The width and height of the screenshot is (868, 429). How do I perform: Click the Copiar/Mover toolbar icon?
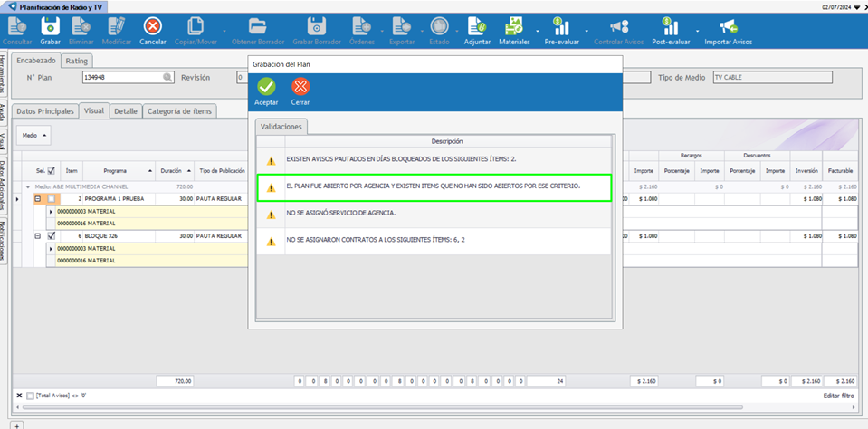coord(196,26)
